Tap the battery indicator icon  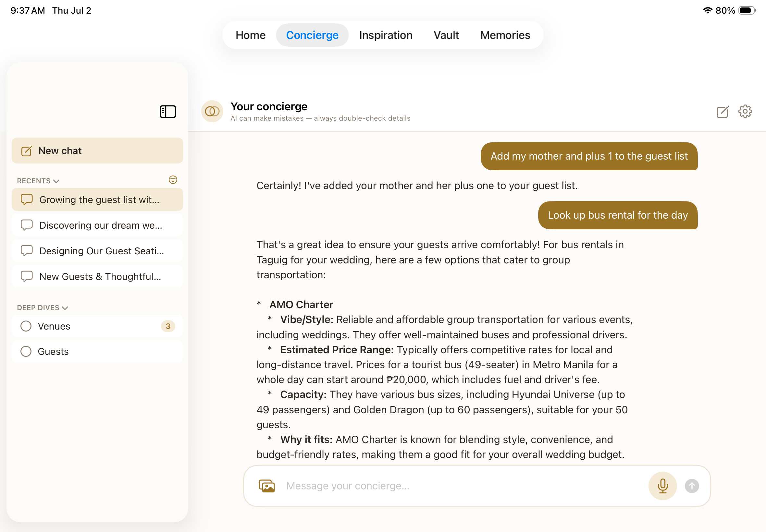point(747,10)
